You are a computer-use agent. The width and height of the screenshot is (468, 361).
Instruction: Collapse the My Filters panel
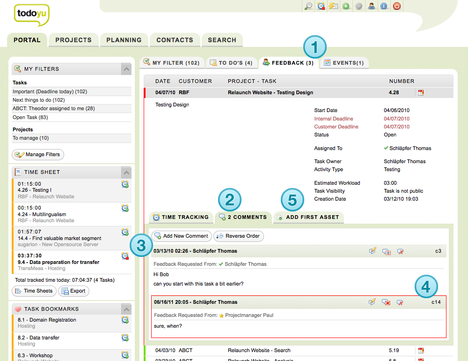(126, 69)
